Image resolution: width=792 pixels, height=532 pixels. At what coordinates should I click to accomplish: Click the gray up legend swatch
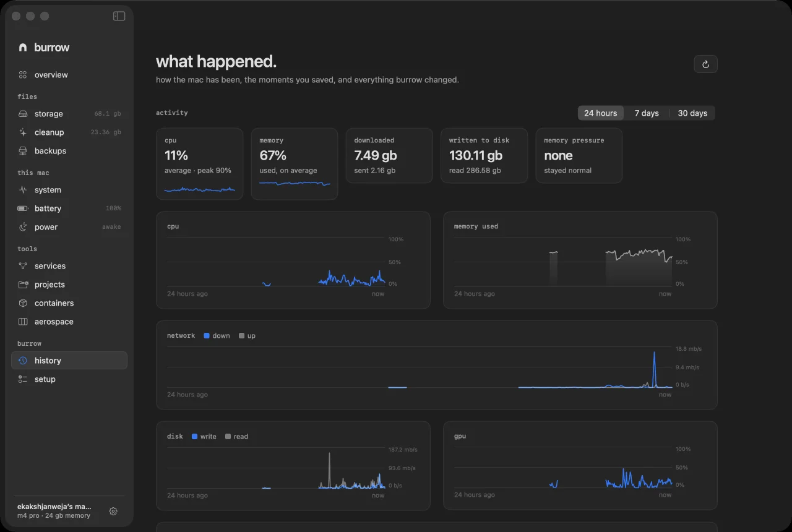point(242,336)
